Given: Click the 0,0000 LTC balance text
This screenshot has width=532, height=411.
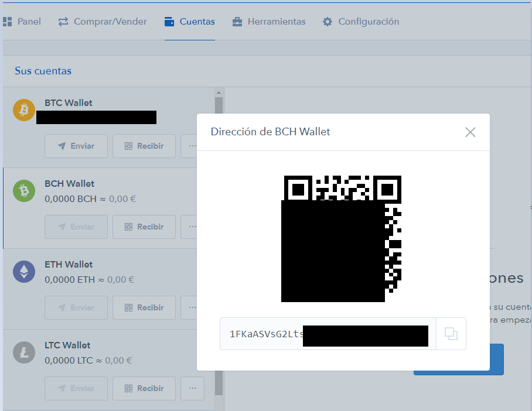Looking at the screenshot, I should coord(69,360).
